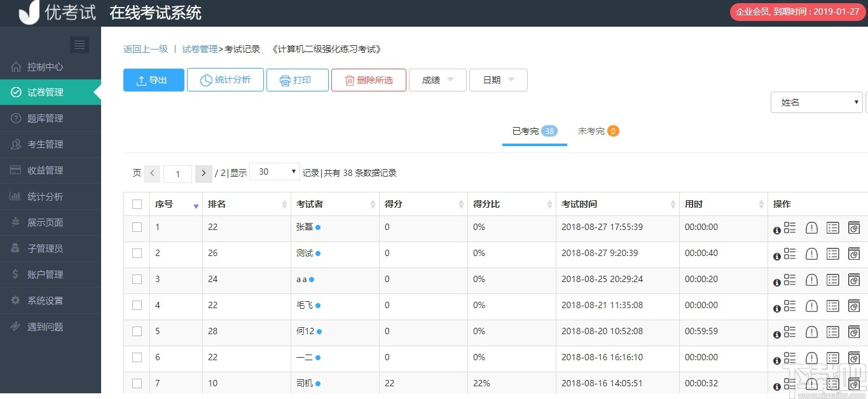Image resolution: width=868 pixels, height=399 pixels.
Task: Check the box for row 1 张磊
Action: [x=137, y=227]
